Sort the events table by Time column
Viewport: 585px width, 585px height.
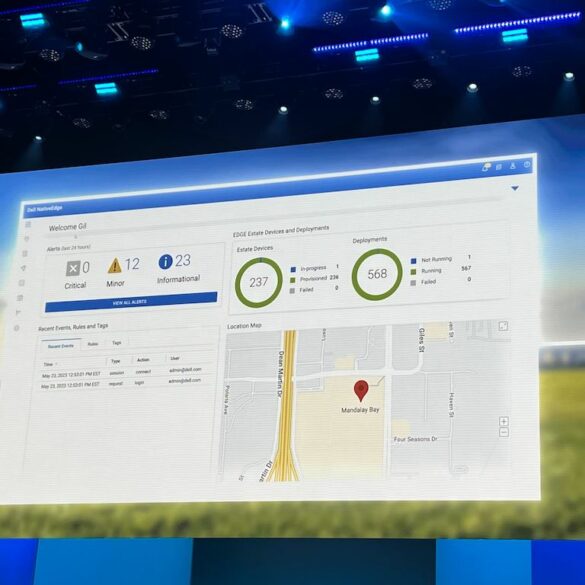50,364
